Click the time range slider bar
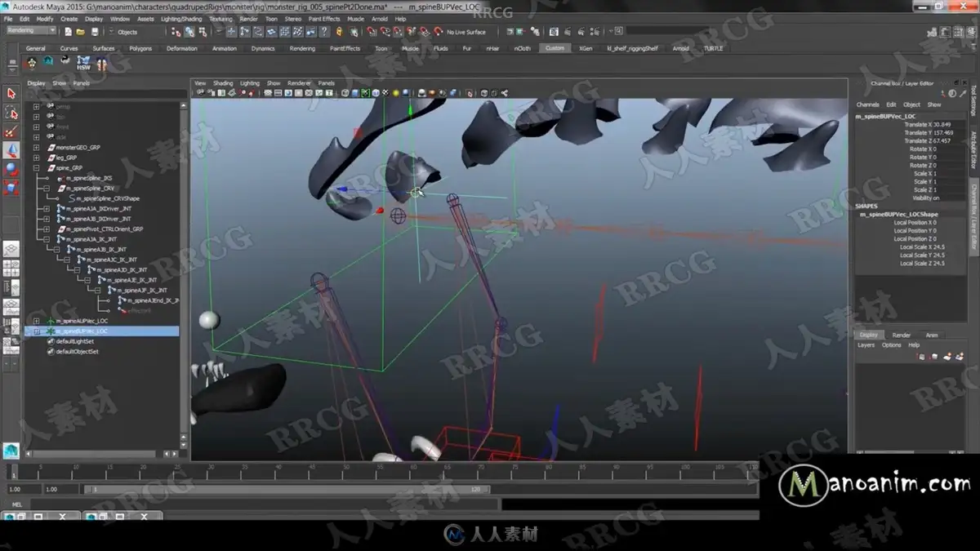Screen dimensions: 980x551 [x=287, y=489]
